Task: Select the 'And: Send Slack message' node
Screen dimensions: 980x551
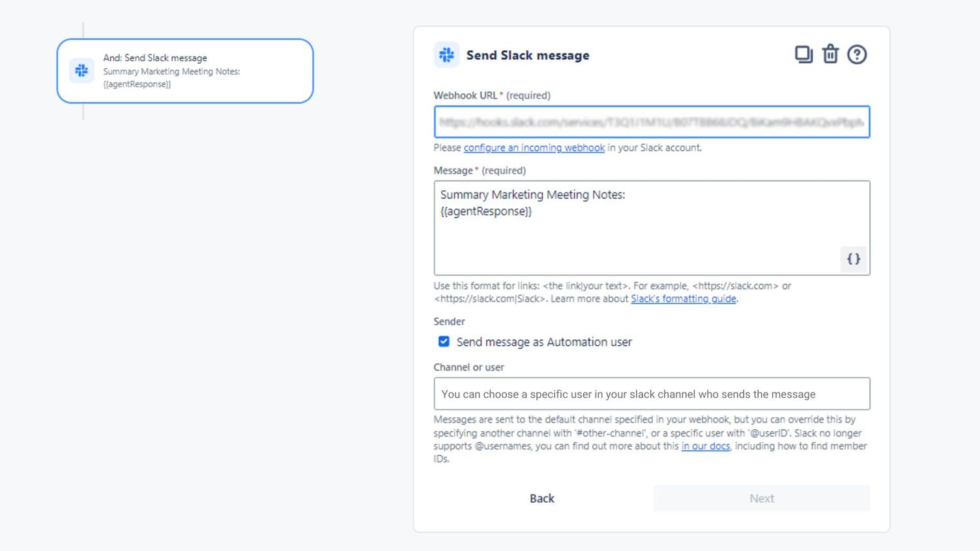Action: tap(185, 71)
